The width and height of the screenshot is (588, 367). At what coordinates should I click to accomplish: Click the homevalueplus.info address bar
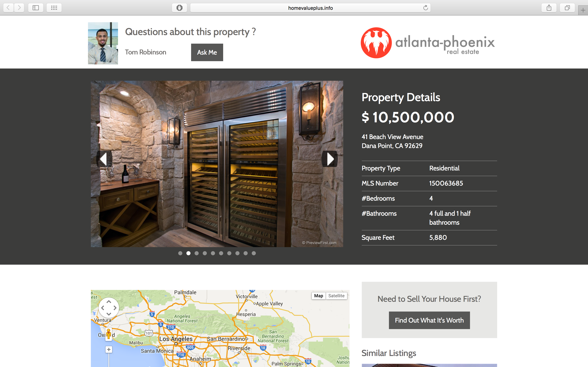click(310, 8)
